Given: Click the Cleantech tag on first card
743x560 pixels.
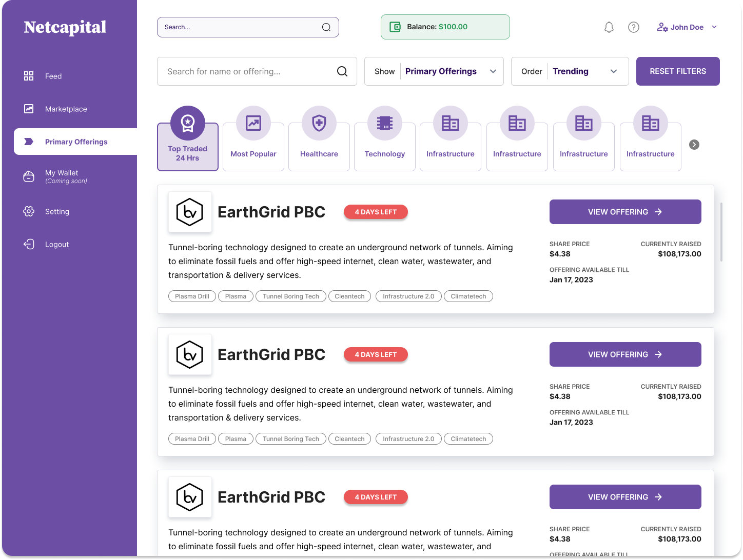Looking at the screenshot, I should [349, 296].
